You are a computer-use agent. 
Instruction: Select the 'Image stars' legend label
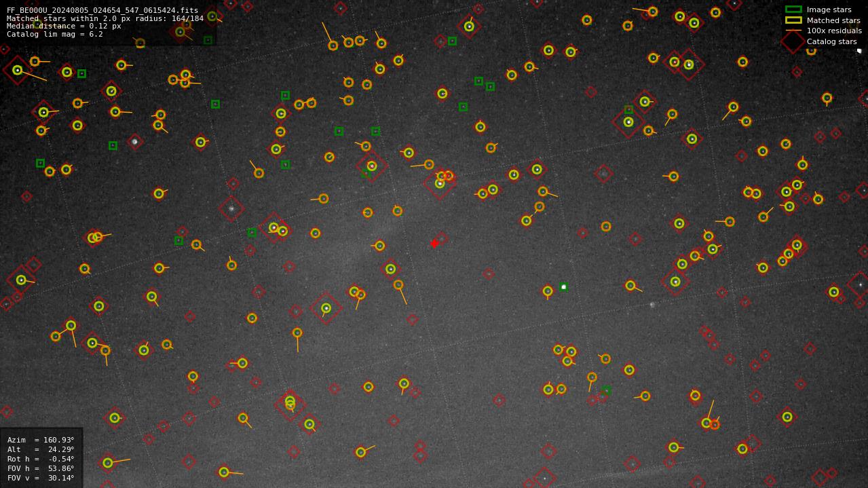829,10
